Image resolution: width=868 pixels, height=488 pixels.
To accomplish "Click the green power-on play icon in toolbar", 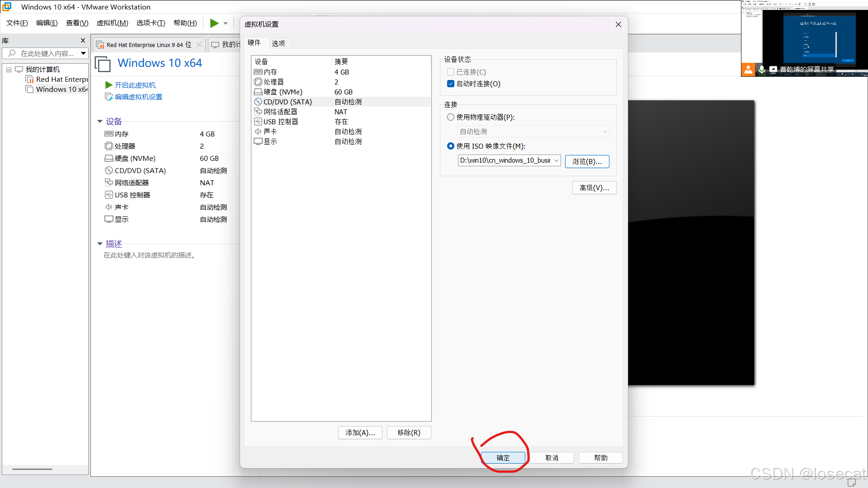I will pyautogui.click(x=214, y=23).
